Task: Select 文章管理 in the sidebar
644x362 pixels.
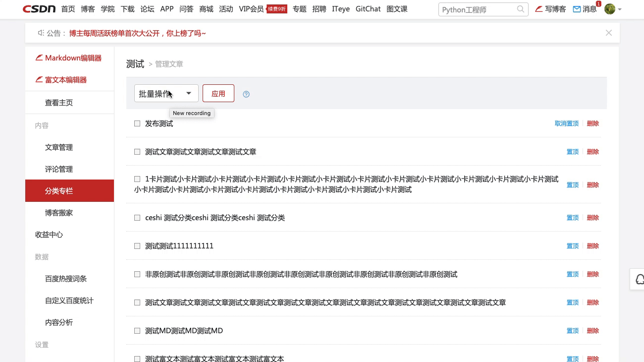Action: pos(59,147)
